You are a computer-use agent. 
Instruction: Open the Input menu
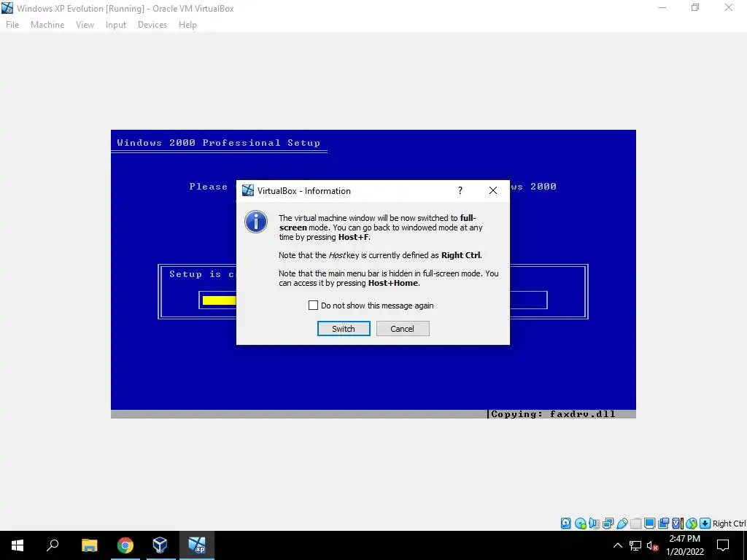click(116, 25)
